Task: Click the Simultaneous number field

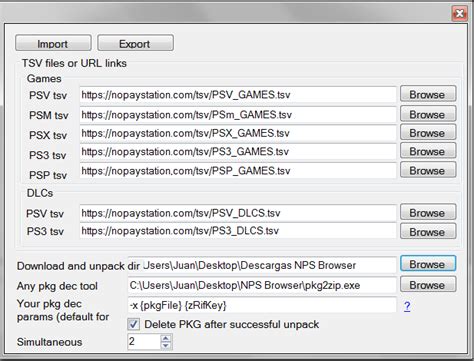Action: click(144, 342)
